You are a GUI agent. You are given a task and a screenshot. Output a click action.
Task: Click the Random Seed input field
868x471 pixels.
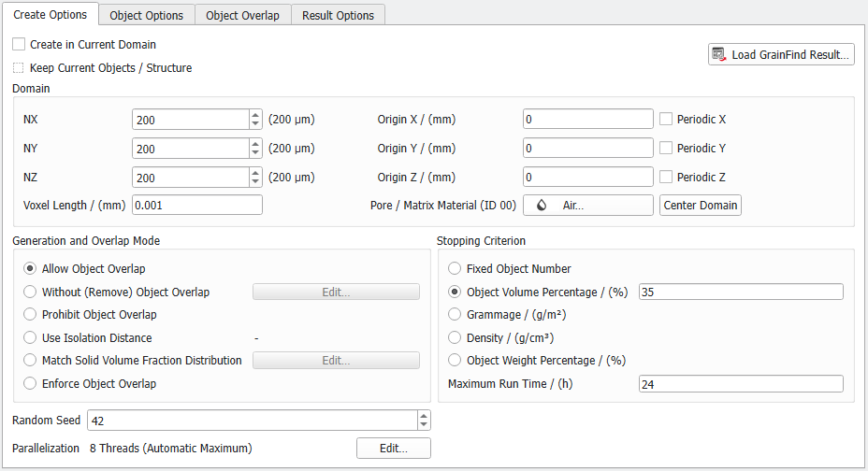(x=253, y=421)
